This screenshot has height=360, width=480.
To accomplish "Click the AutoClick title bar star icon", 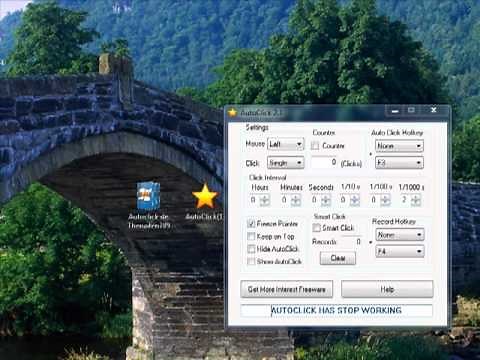I will point(232,113).
